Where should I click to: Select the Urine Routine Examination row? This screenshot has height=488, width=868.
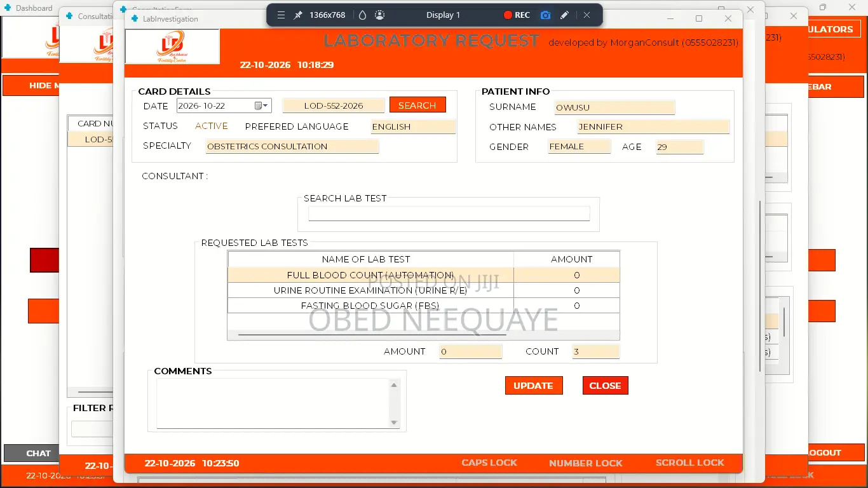(424, 290)
